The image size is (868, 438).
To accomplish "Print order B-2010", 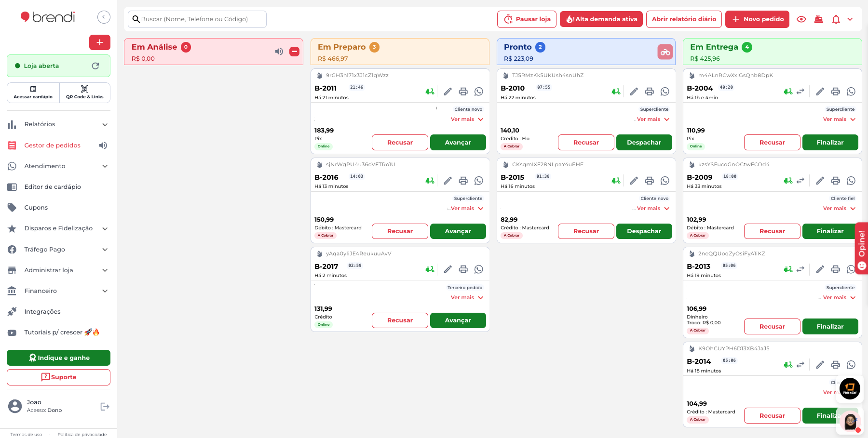I will (x=650, y=91).
